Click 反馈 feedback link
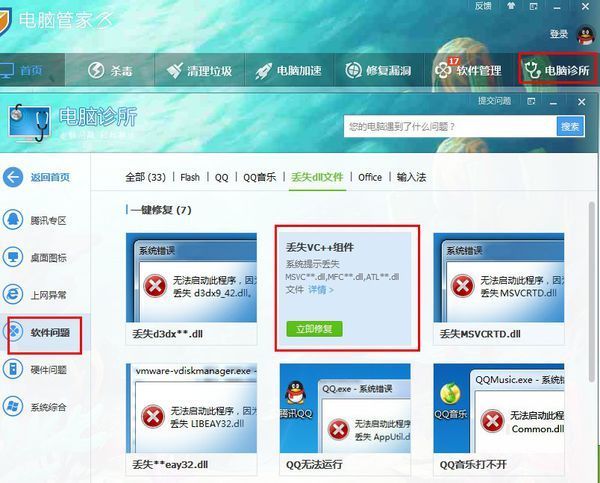The width and height of the screenshot is (600, 483). 483,6
